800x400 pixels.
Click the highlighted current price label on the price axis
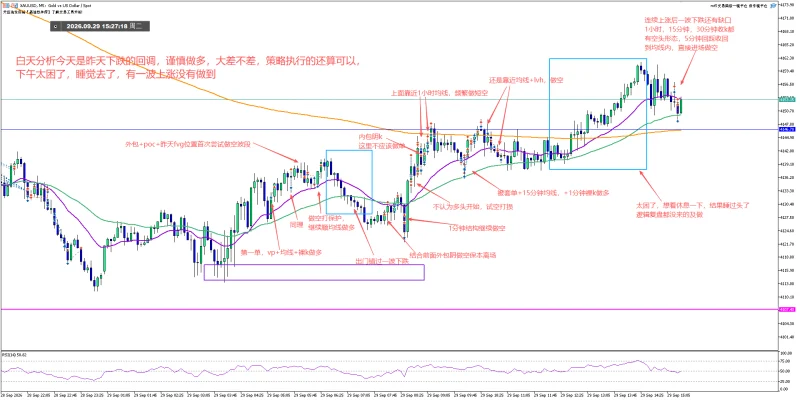[785, 99]
